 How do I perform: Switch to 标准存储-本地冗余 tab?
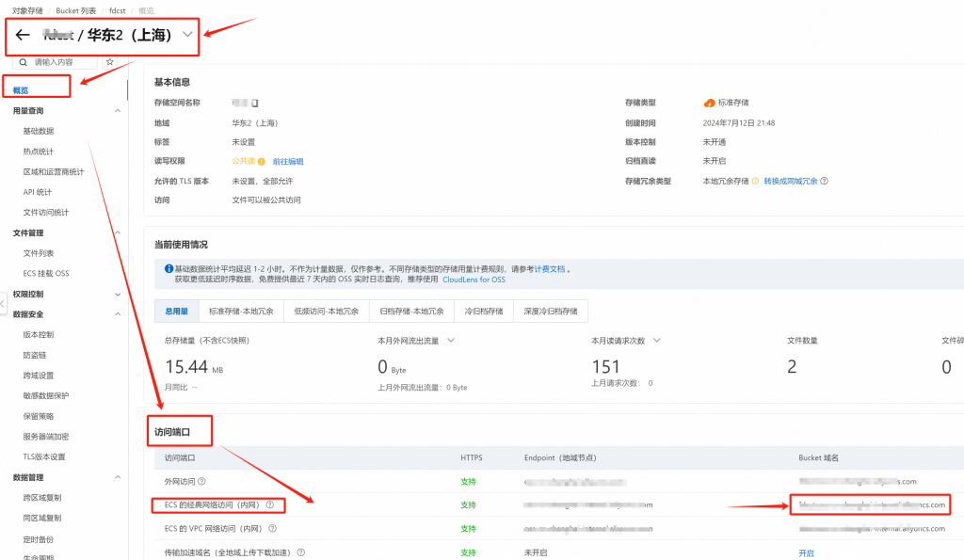click(241, 311)
